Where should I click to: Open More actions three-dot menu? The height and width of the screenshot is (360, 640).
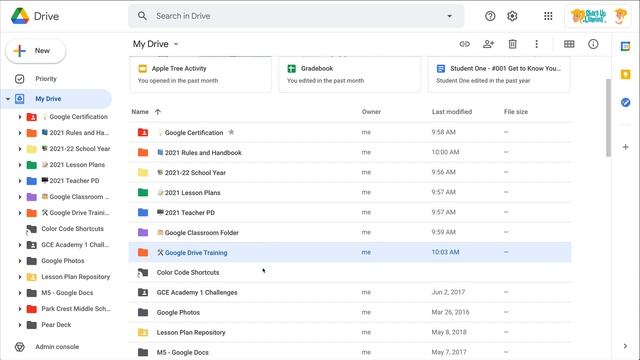pos(536,44)
